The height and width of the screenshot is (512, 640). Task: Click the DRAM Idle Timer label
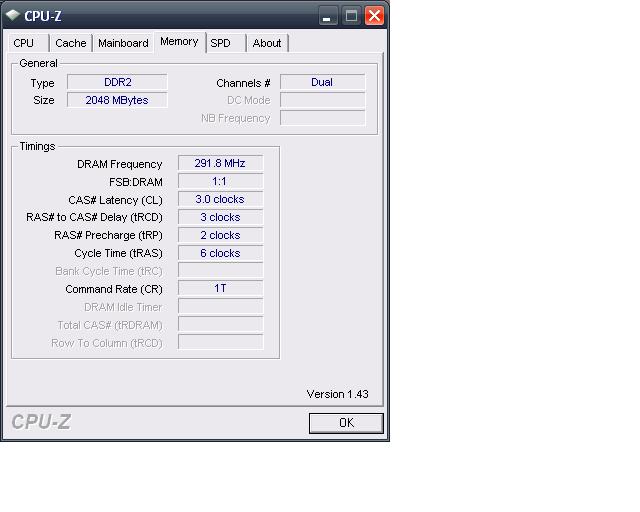[123, 307]
